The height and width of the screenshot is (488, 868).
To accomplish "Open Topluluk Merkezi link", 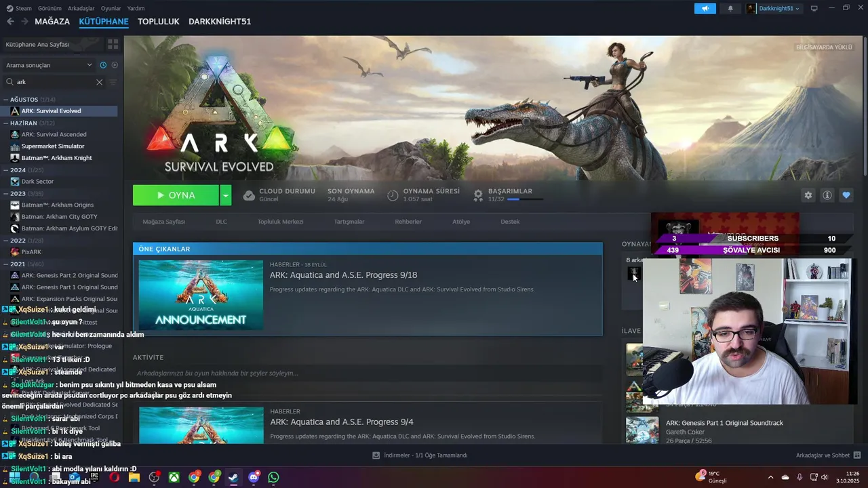I will (280, 222).
